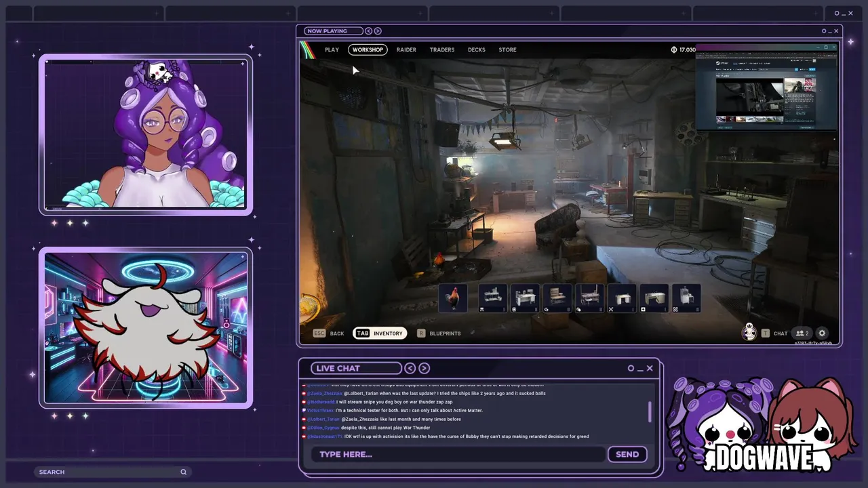The width and height of the screenshot is (868, 488).
Task: Click username @Zaela_Zhezzaia in chat
Action: click(325, 393)
